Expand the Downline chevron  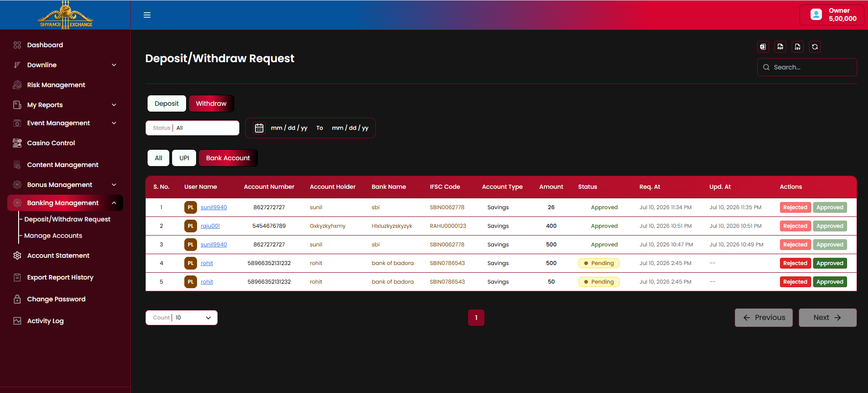[114, 65]
